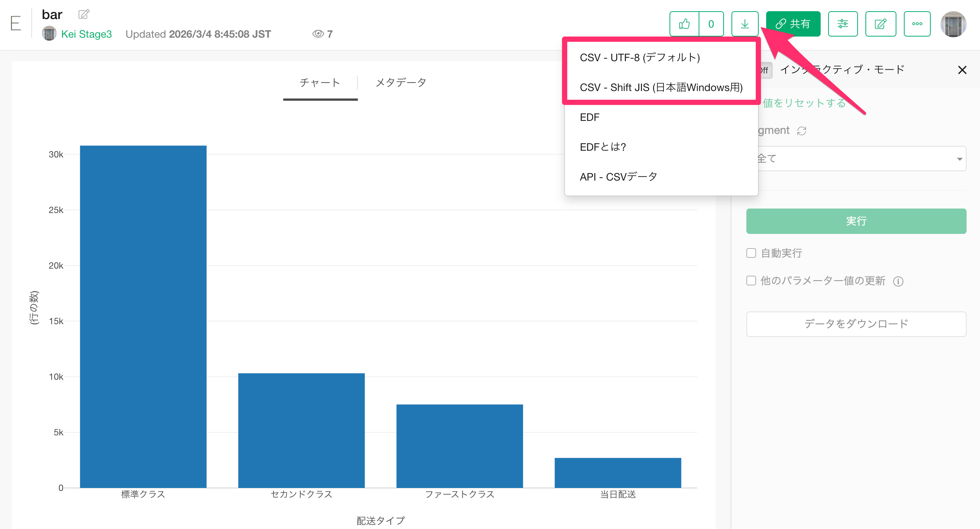Select CSV - UTF-8 (デフォルト) option
The height and width of the screenshot is (529, 980).
(x=640, y=57)
